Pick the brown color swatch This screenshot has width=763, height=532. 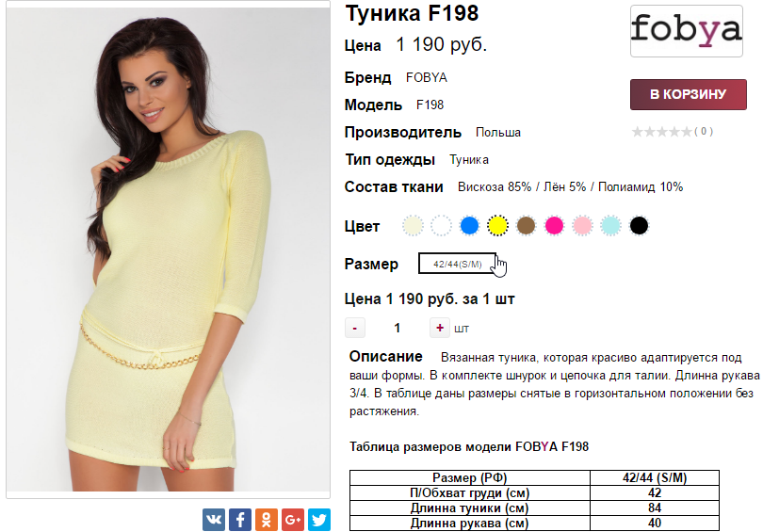pyautogui.click(x=526, y=226)
